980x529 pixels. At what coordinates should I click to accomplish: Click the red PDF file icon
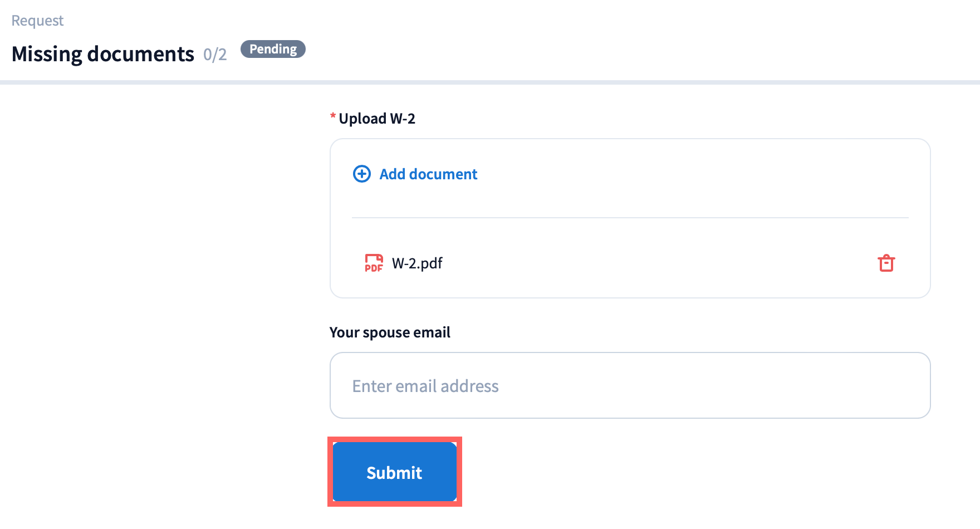point(374,263)
